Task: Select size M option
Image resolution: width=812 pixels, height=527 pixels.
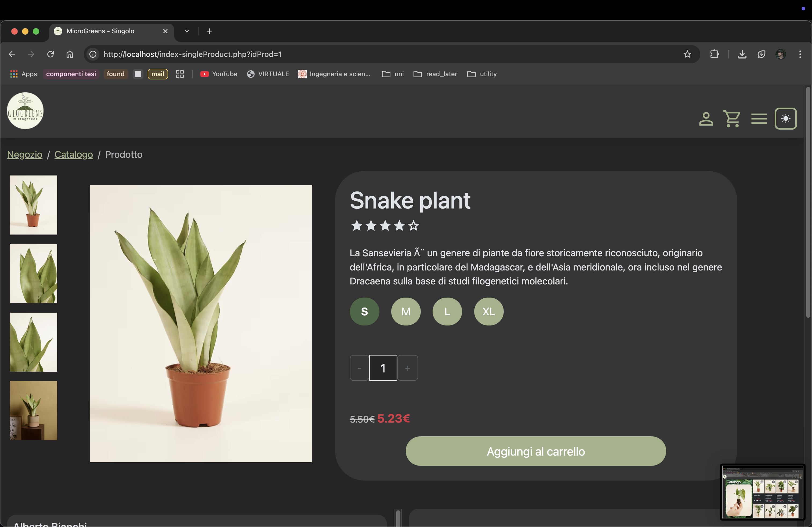Action: pos(406,312)
